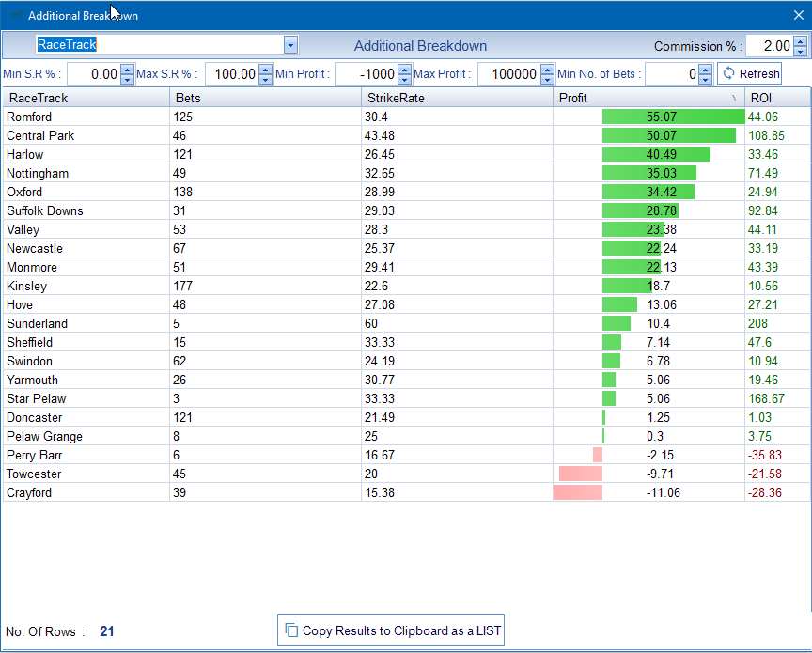812x653 pixels.
Task: Select the Nottingham row
Action: [x=407, y=173]
